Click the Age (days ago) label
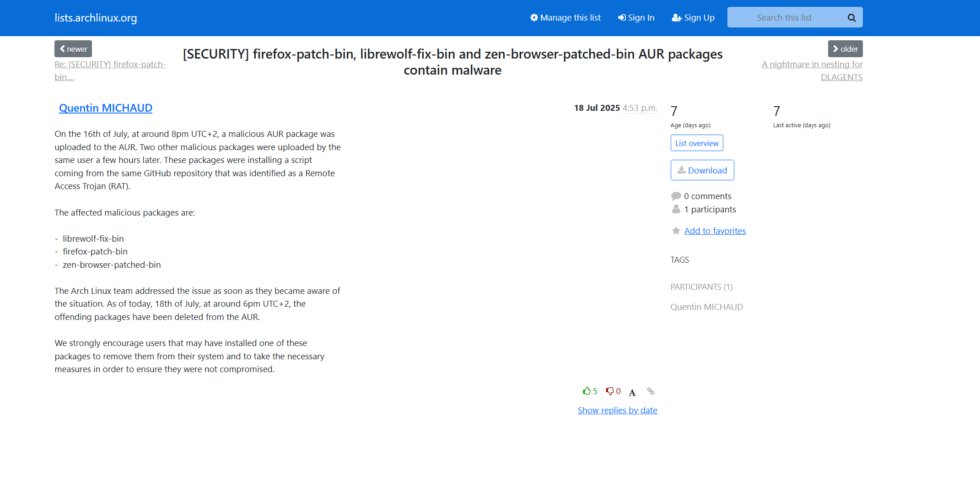The height and width of the screenshot is (487, 980). coord(690,125)
